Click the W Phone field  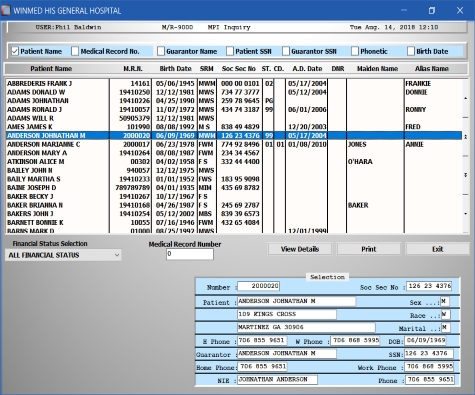[355, 340]
